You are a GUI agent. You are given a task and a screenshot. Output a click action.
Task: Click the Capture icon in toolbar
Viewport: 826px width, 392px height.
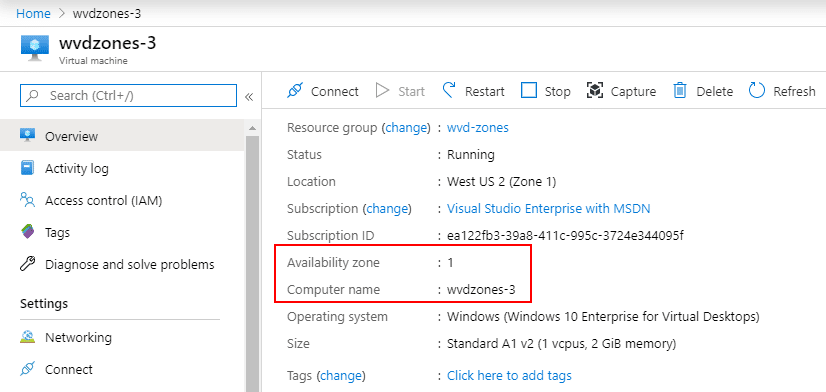[594, 91]
